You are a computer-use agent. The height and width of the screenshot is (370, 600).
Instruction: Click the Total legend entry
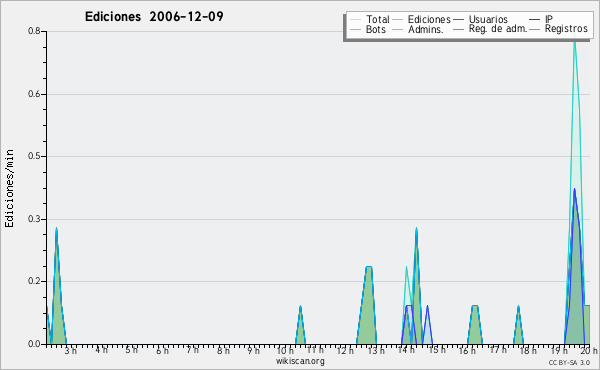[x=370, y=19]
